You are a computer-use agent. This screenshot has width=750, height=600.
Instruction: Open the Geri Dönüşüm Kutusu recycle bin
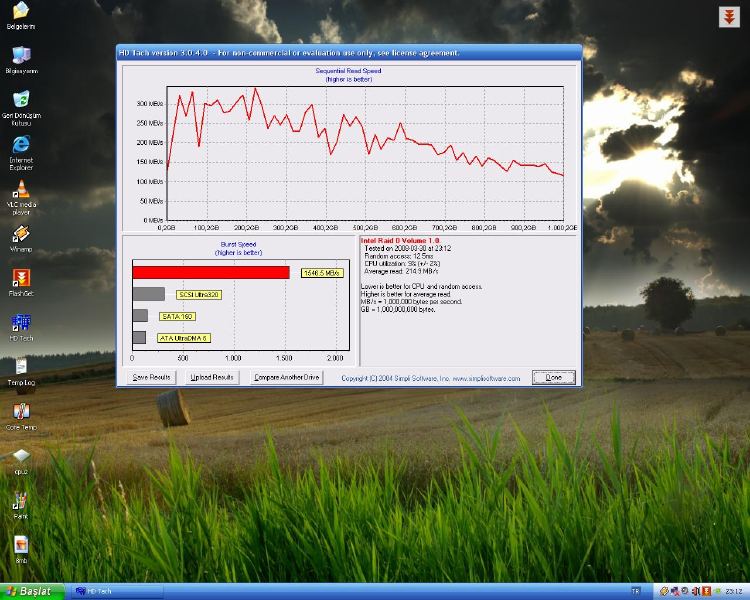coord(21,100)
